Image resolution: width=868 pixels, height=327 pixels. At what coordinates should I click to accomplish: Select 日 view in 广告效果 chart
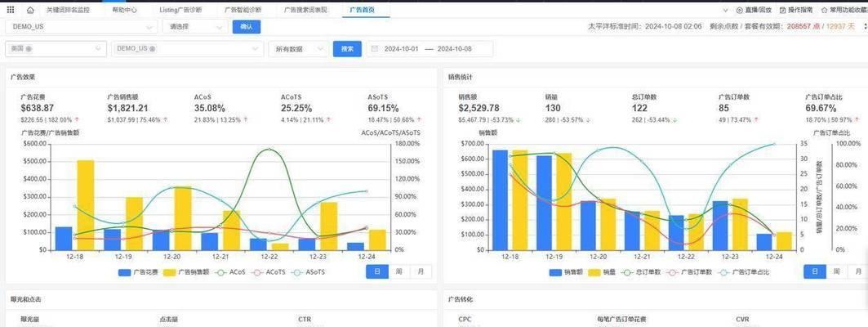click(377, 271)
